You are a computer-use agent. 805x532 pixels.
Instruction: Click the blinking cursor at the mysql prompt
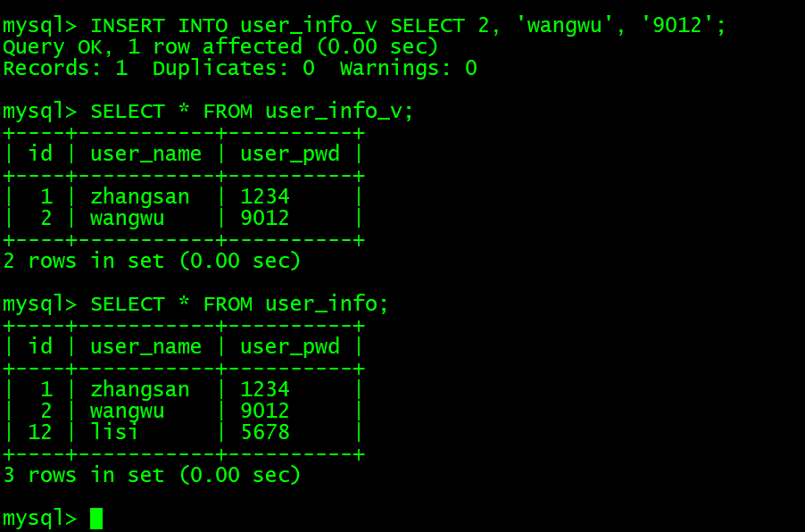coord(96,519)
